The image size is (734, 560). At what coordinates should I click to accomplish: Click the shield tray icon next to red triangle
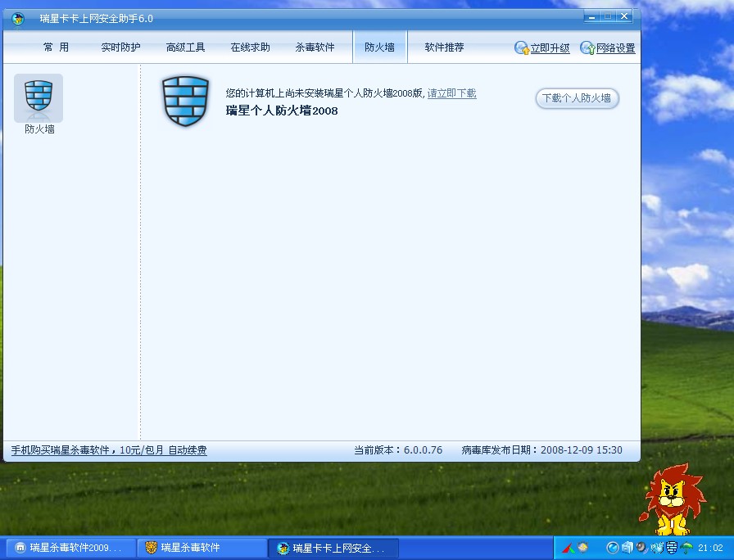click(582, 547)
